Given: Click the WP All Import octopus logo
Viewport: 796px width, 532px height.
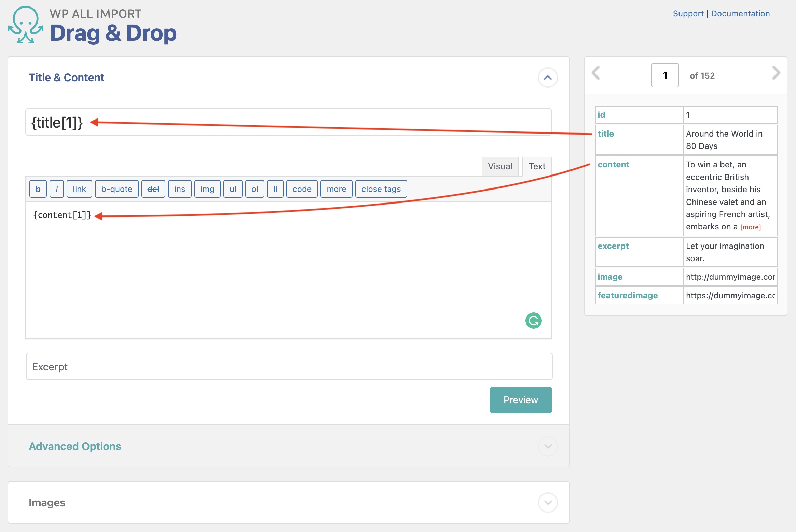Looking at the screenshot, I should click(x=26, y=25).
